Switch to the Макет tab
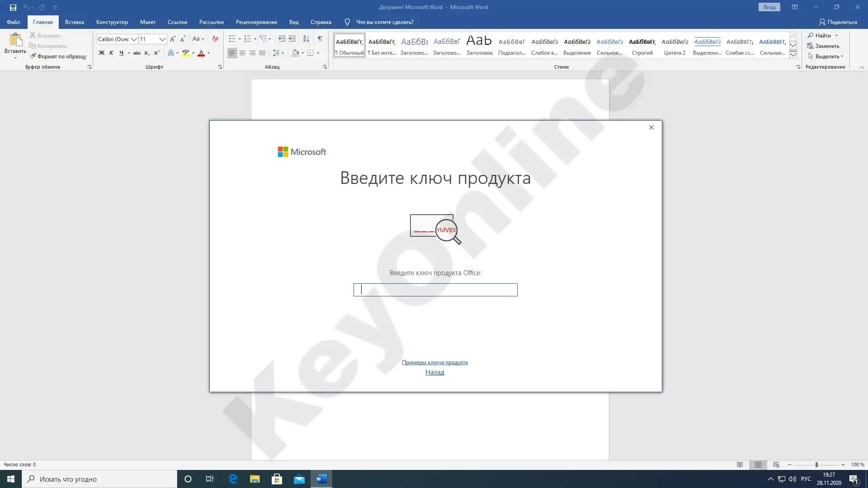The width and height of the screenshot is (868, 488). coord(148,22)
